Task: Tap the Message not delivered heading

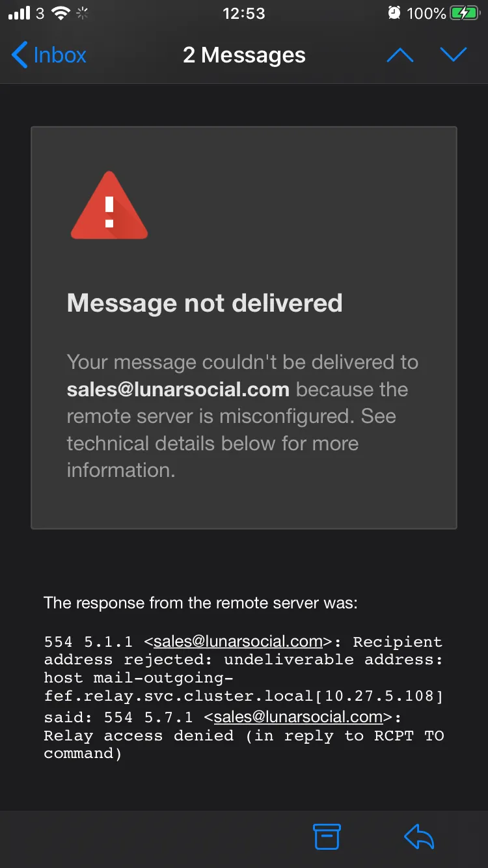Action: point(204,303)
